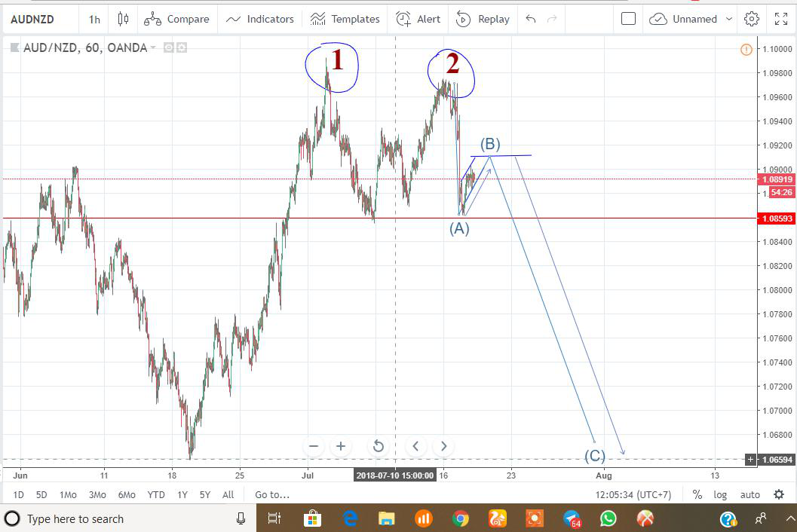797x532 pixels.
Task: Click the 1.08593 red price line label
Action: (x=776, y=219)
